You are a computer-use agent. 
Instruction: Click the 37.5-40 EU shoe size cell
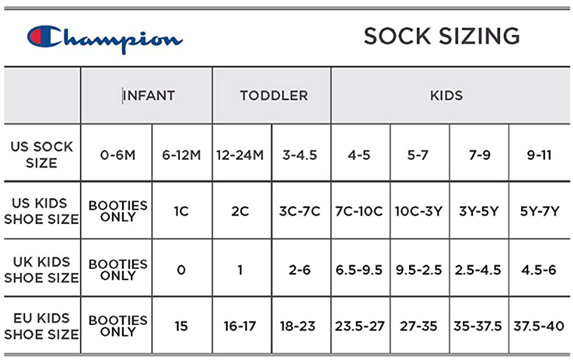point(539,326)
